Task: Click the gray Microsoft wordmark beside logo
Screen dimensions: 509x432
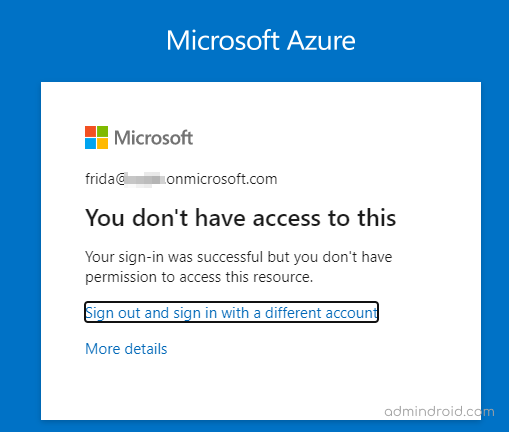Action: tap(154, 138)
